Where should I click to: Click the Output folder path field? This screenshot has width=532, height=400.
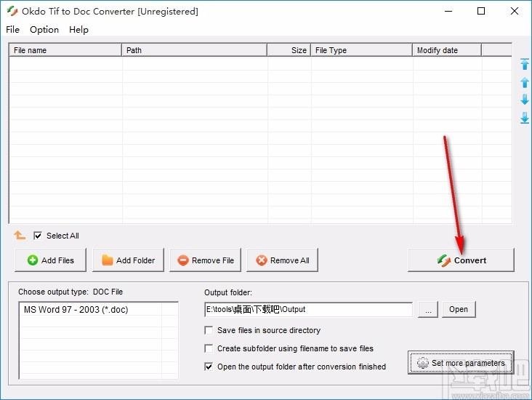point(308,309)
